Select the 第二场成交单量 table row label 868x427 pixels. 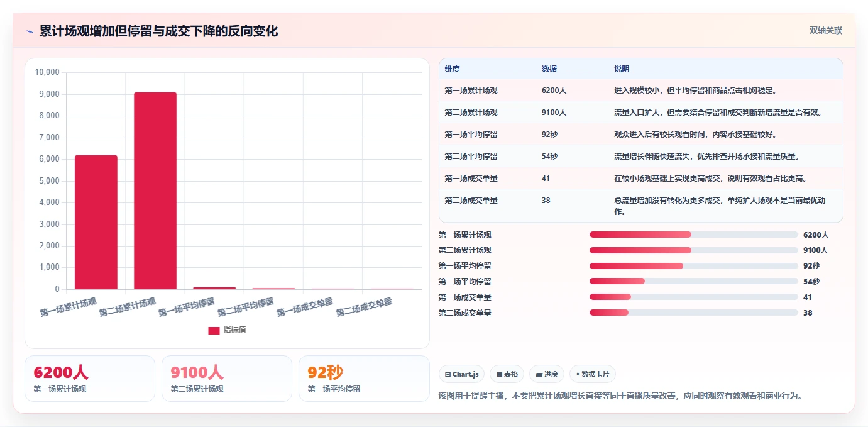[x=471, y=201]
